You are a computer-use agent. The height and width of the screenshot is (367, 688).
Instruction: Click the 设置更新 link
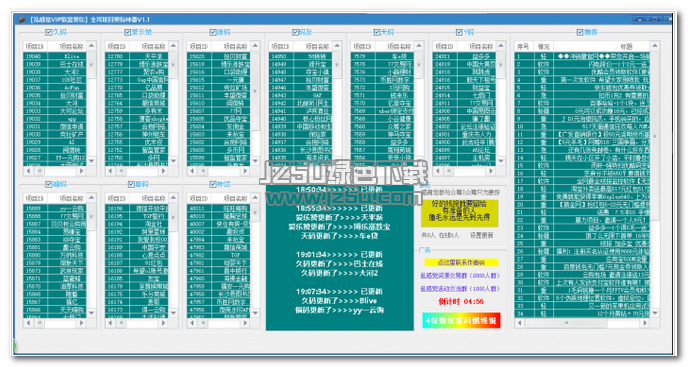click(481, 235)
